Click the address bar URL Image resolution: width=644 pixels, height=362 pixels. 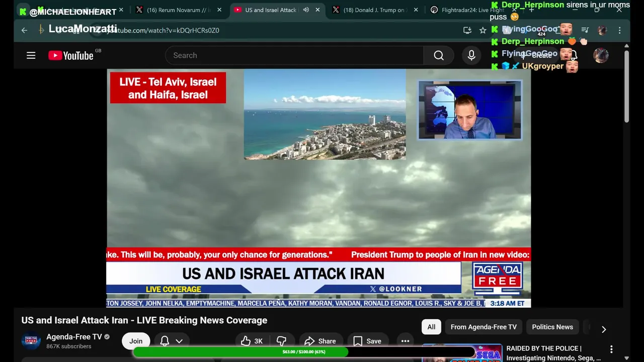pos(162,30)
